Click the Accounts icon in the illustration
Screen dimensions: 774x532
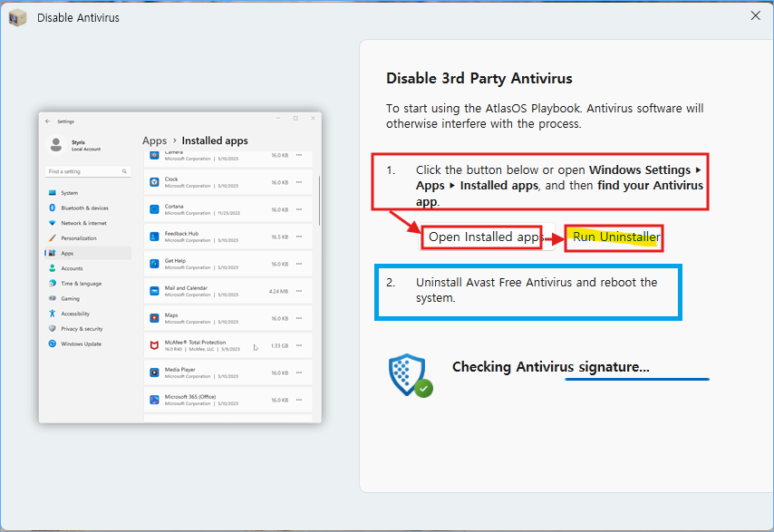pyautogui.click(x=53, y=268)
